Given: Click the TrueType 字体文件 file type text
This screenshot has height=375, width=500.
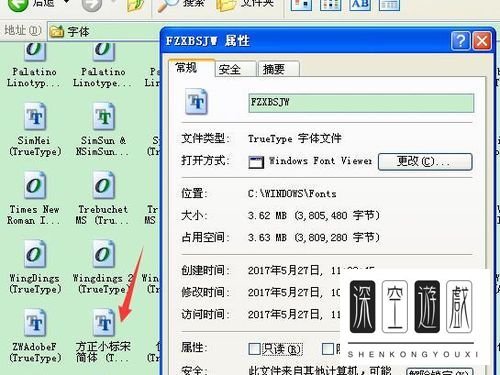Looking at the screenshot, I should tap(295, 138).
